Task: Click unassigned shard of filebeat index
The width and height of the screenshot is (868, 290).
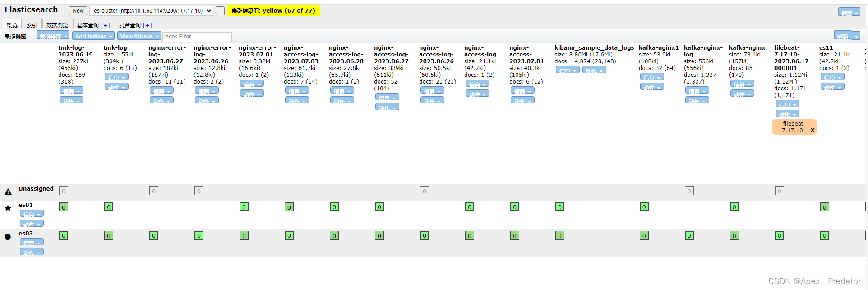Action: click(780, 191)
